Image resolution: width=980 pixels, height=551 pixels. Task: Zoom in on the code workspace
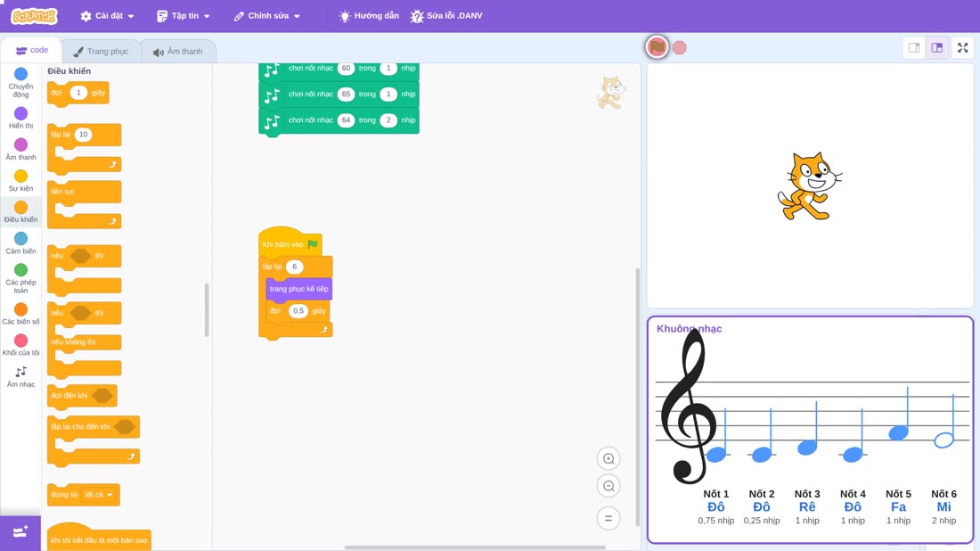[x=608, y=458]
